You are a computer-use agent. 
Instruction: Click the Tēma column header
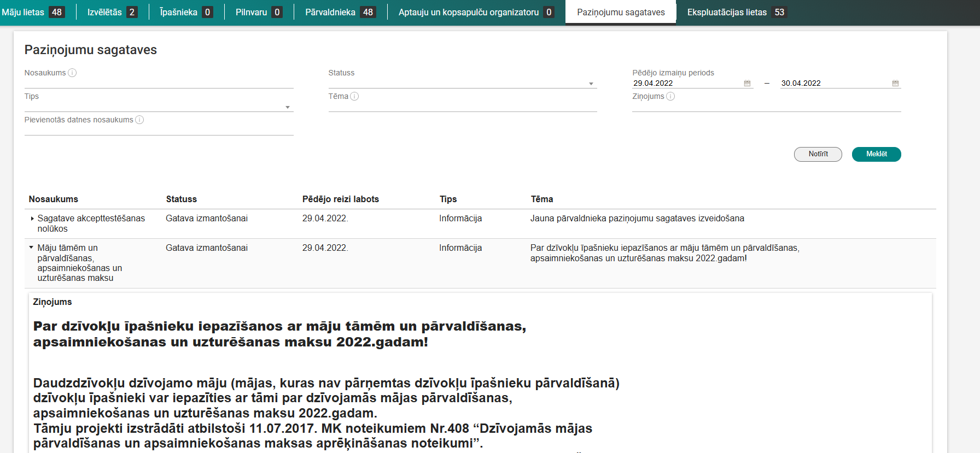pos(542,199)
